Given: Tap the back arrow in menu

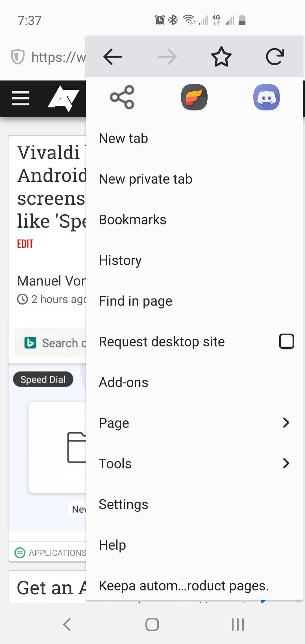Looking at the screenshot, I should 113,57.
